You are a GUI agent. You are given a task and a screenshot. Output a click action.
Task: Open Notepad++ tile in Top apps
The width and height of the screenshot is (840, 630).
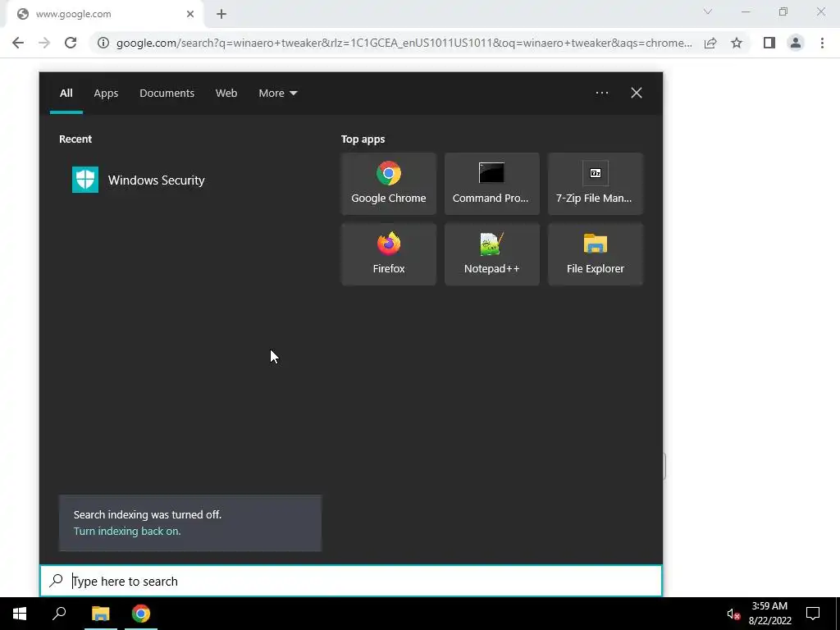coord(492,254)
